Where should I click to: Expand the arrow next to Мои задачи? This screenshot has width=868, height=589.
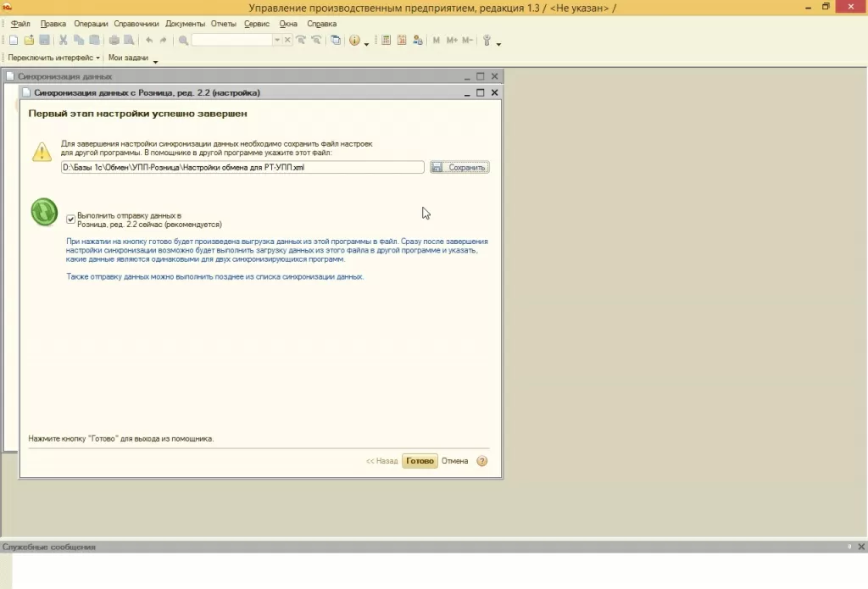[x=156, y=62]
